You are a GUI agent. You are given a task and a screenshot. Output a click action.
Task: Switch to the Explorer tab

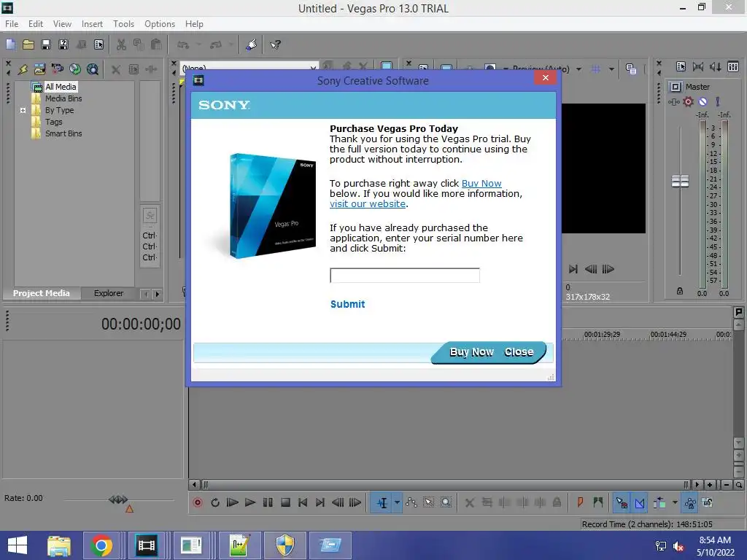click(109, 293)
